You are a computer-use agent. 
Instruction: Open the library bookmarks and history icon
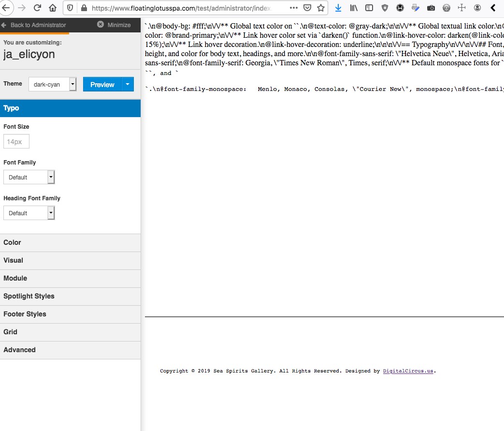tap(354, 8)
